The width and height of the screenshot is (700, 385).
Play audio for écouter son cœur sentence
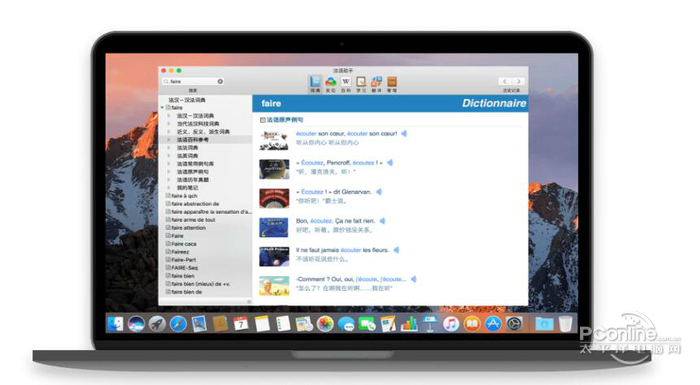tap(404, 134)
